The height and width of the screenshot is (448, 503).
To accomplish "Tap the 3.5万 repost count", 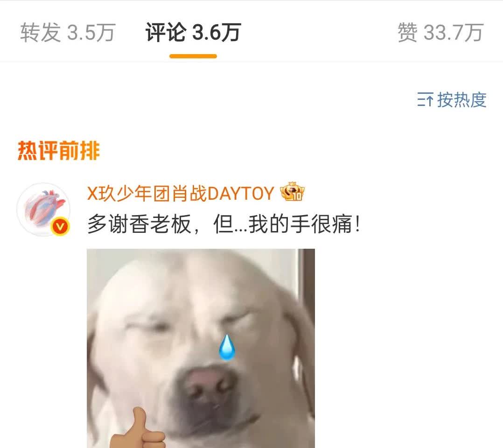I will coord(91,32).
